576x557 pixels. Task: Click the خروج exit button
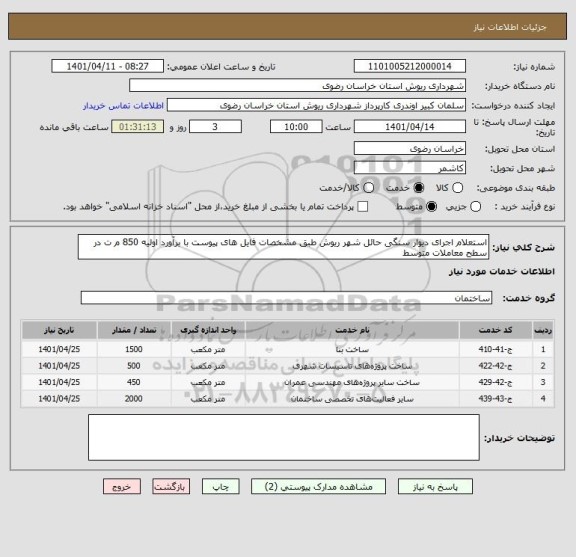tap(122, 487)
